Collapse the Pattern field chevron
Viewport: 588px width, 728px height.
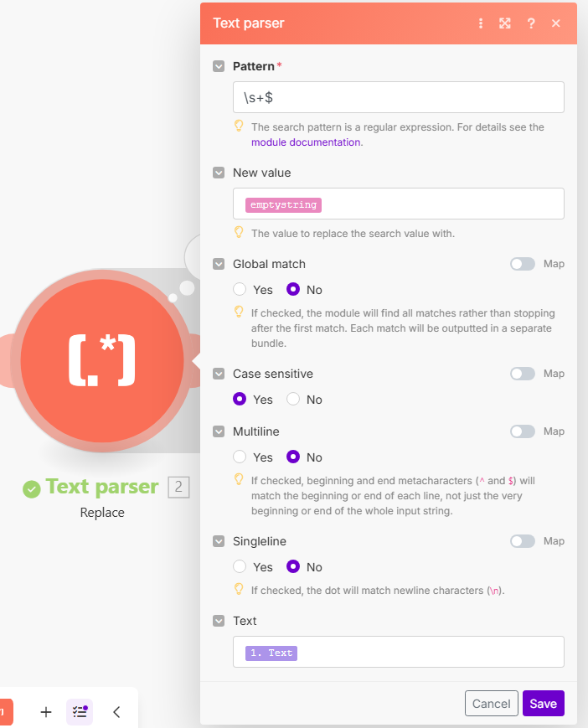click(219, 66)
